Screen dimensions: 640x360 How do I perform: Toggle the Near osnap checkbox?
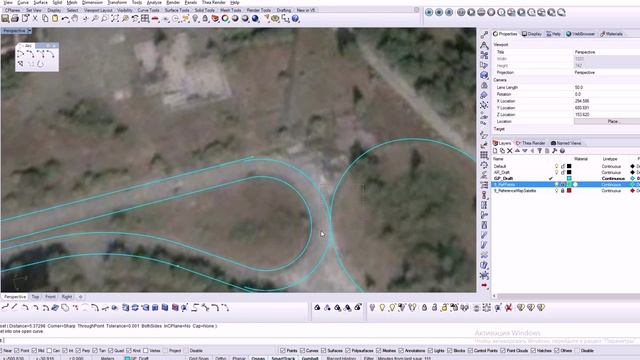(1, 351)
